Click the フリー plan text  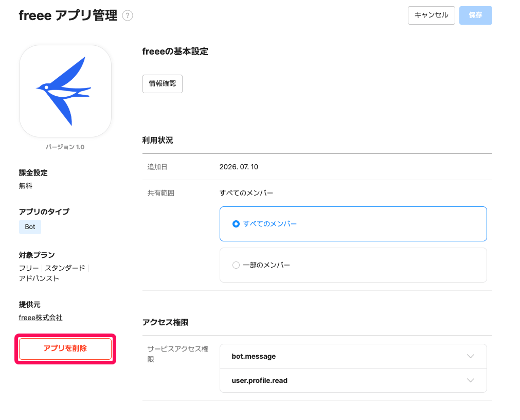tap(29, 268)
